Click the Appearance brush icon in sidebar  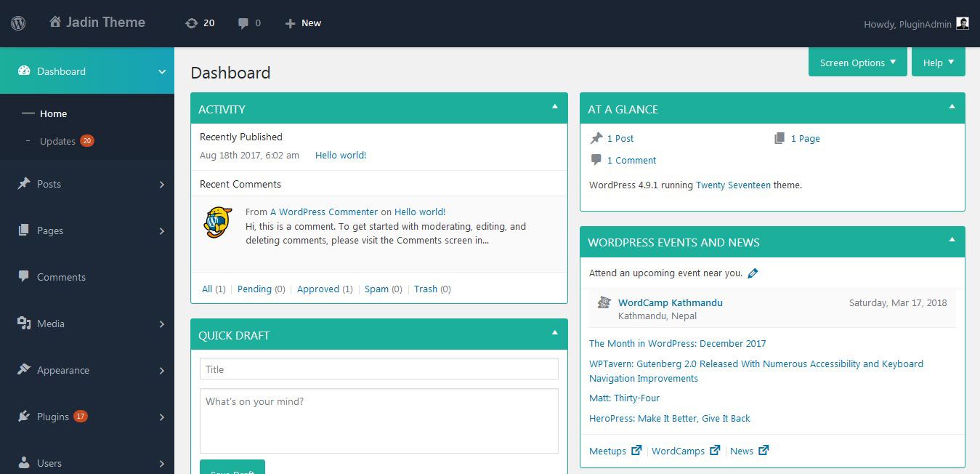(x=24, y=370)
